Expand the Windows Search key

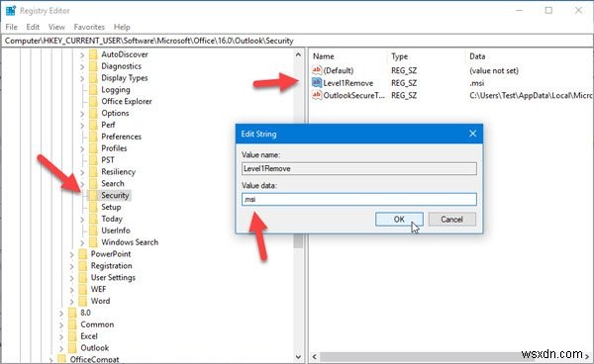pyautogui.click(x=82, y=242)
